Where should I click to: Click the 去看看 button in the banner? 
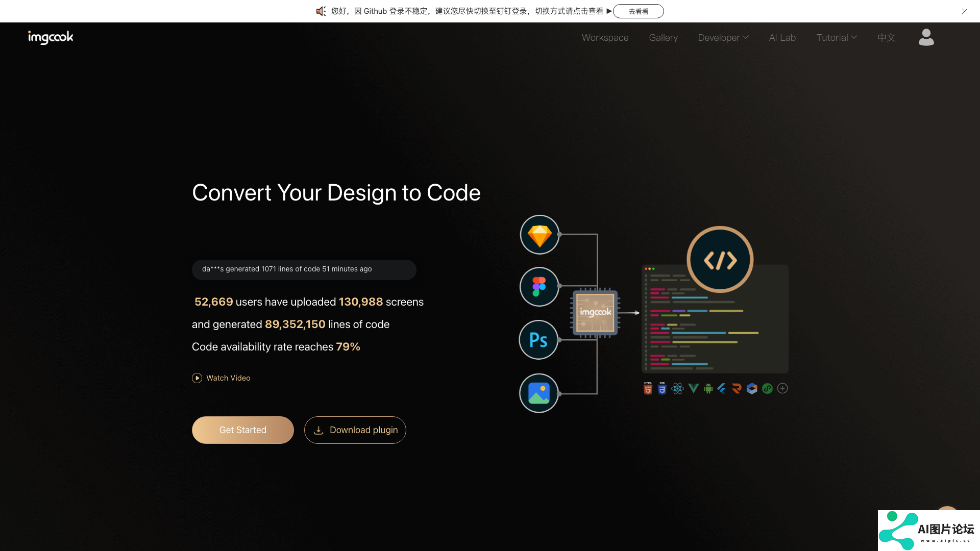point(638,11)
